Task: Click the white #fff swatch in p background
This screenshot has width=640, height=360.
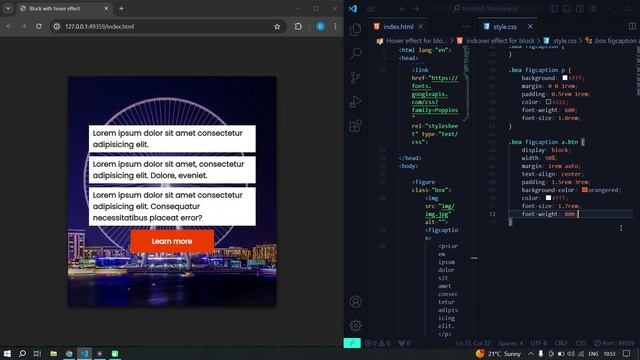Action: pos(565,78)
